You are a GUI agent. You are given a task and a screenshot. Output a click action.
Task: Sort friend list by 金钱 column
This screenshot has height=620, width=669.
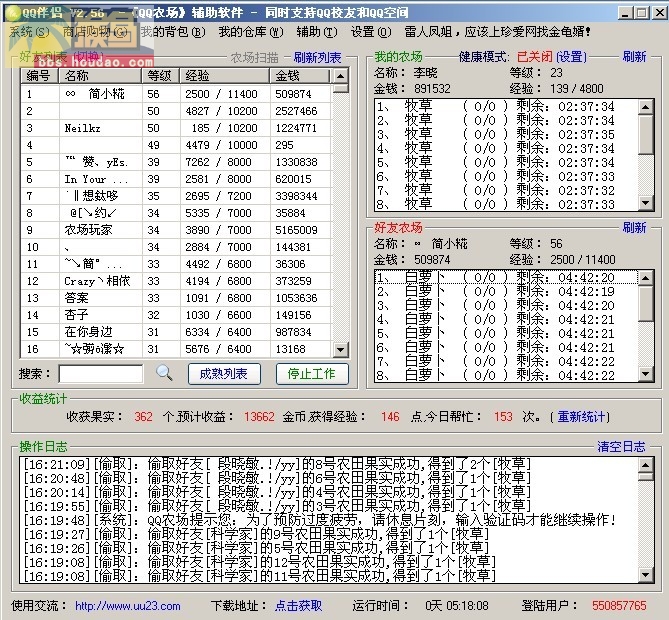click(300, 76)
